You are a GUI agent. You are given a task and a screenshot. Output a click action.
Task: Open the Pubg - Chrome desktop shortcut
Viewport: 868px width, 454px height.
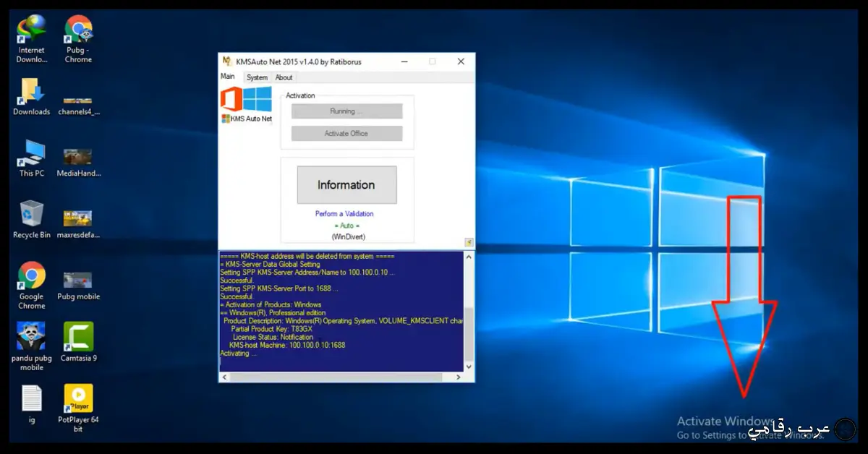coord(78,30)
